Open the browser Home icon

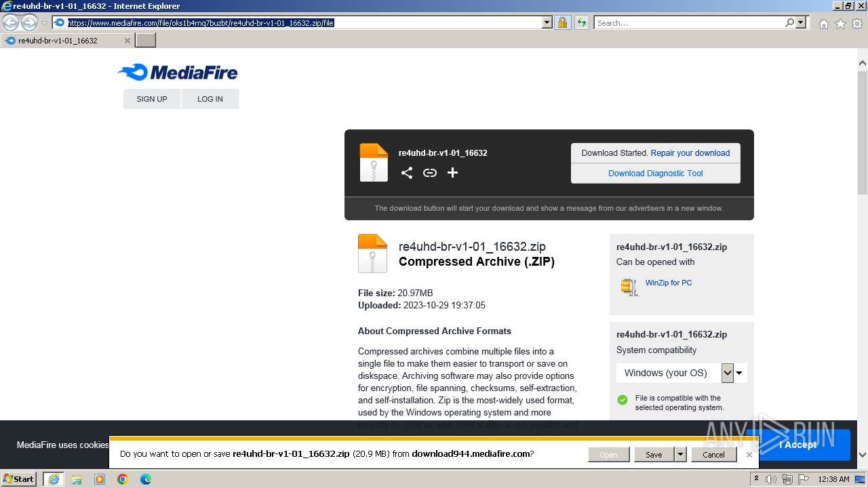tap(823, 24)
